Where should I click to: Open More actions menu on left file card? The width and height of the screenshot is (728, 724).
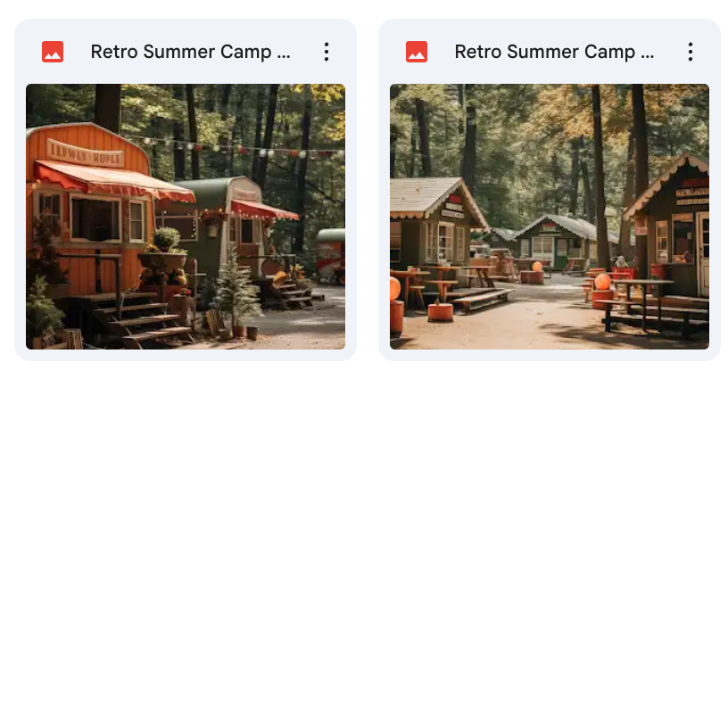[327, 52]
